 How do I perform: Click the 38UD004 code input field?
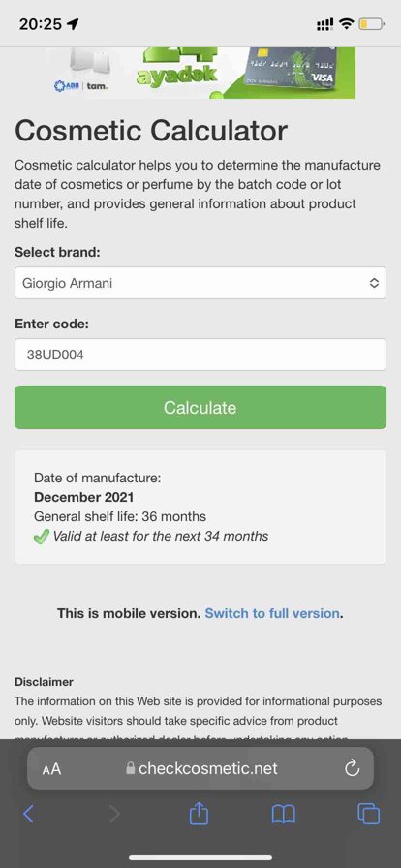(200, 355)
